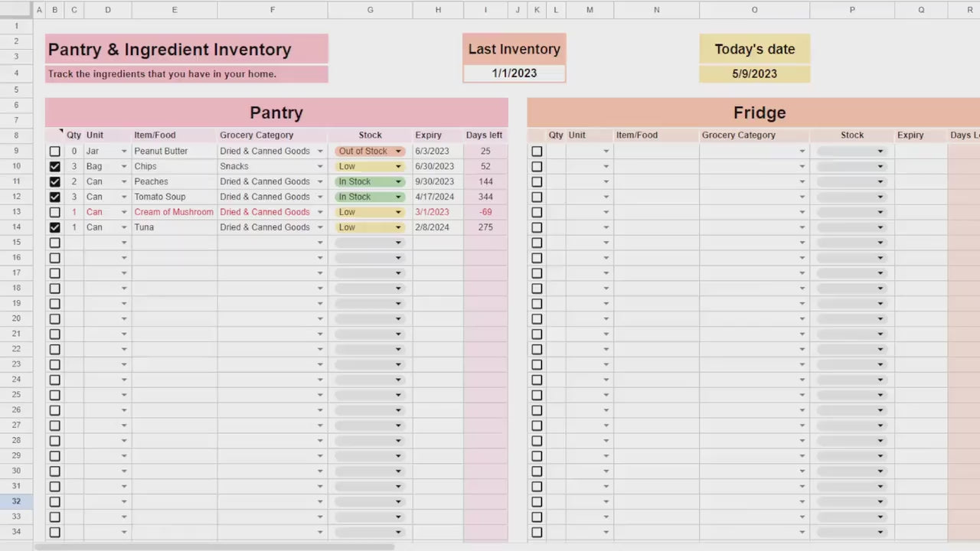Screen dimensions: 980x551
Task: Select the Last Inventory date cell
Action: pos(514,73)
